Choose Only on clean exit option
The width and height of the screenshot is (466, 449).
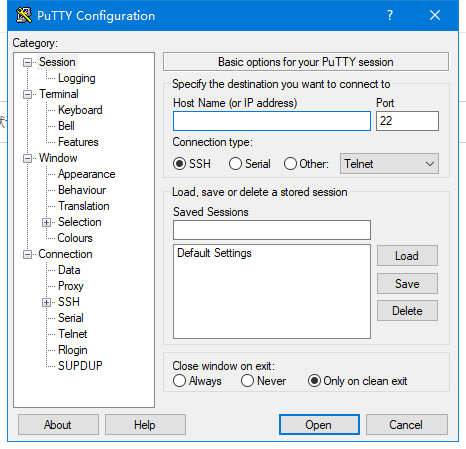pos(314,381)
